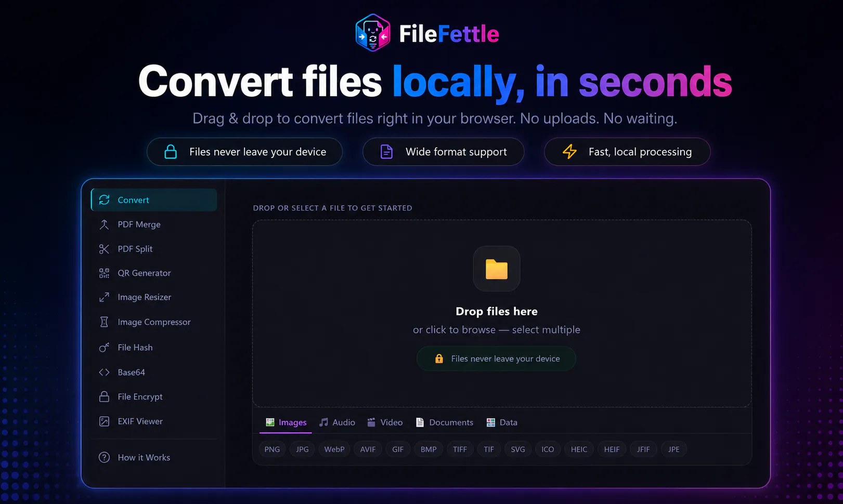843x504 pixels.
Task: Click 'Drop files here' to browse files
Action: point(497,311)
